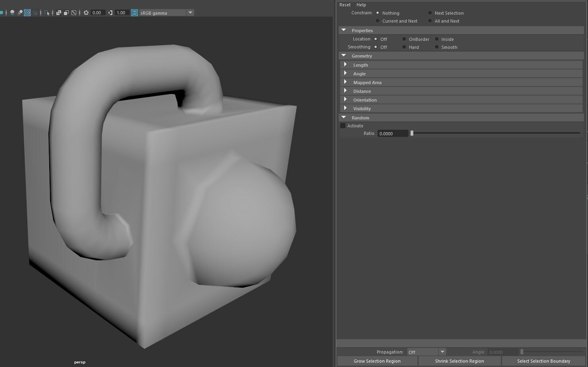Enable the Activate checkbox under Random
Screen dimensions: 588x367
coord(343,125)
